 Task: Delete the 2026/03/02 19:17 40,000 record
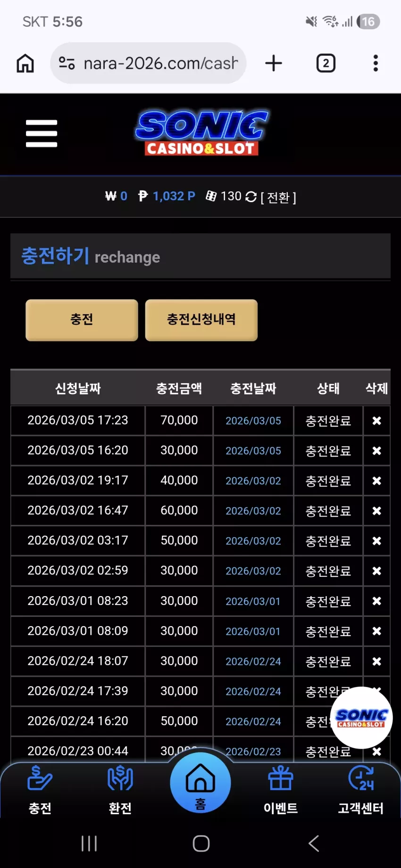376,481
